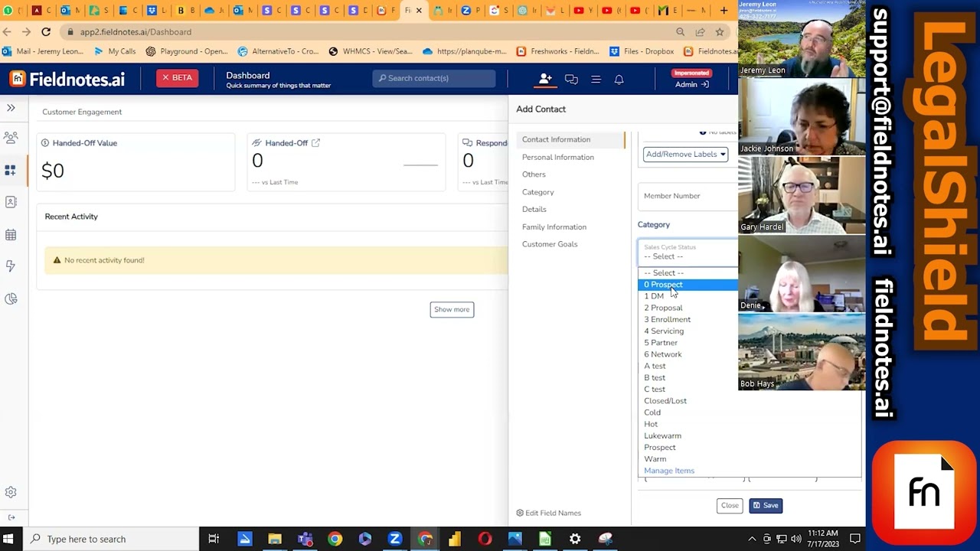
Task: Reload the browser page
Action: [x=46, y=32]
